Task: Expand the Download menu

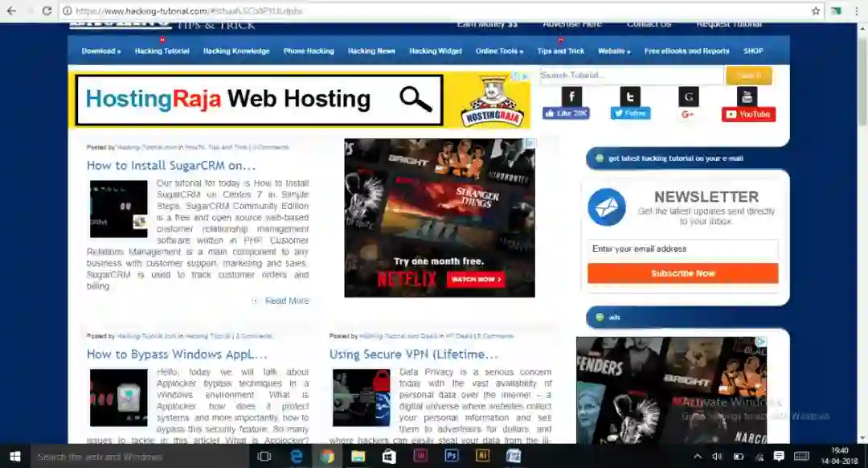Action: point(101,51)
